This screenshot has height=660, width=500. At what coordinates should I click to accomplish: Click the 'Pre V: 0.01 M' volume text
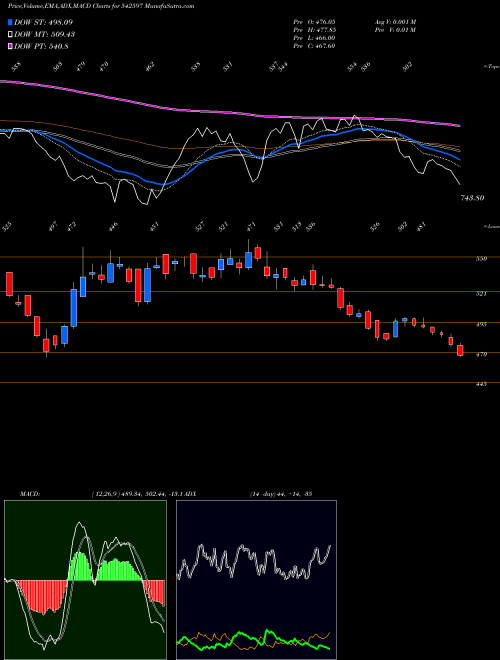pos(396,30)
